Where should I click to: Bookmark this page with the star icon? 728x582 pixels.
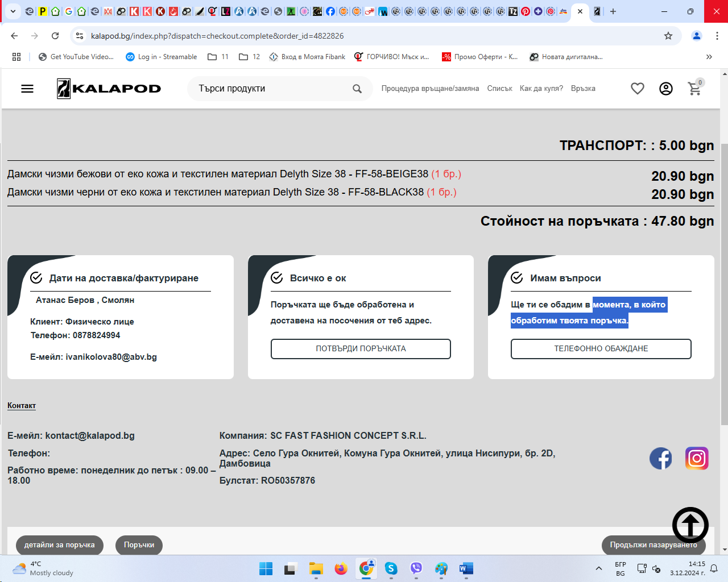tap(668, 36)
